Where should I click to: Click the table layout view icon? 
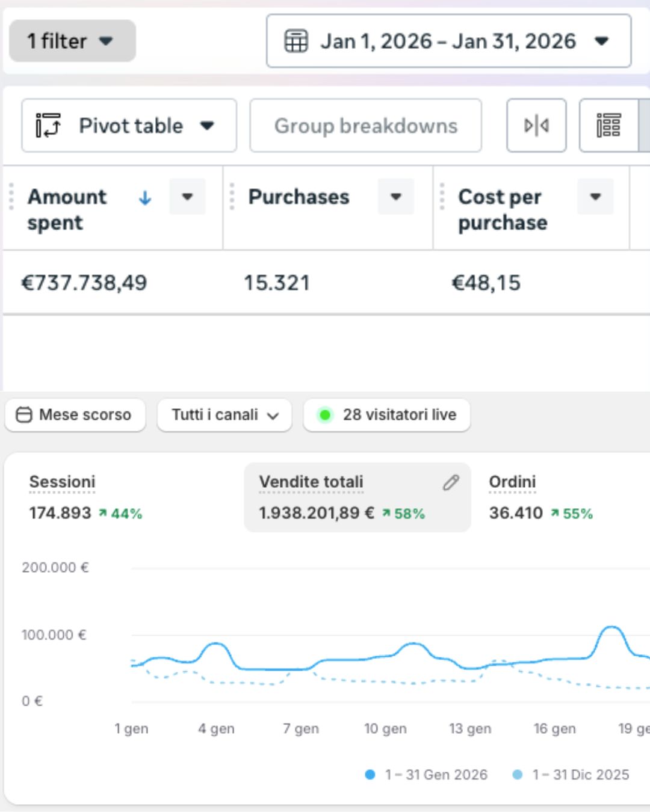click(608, 126)
